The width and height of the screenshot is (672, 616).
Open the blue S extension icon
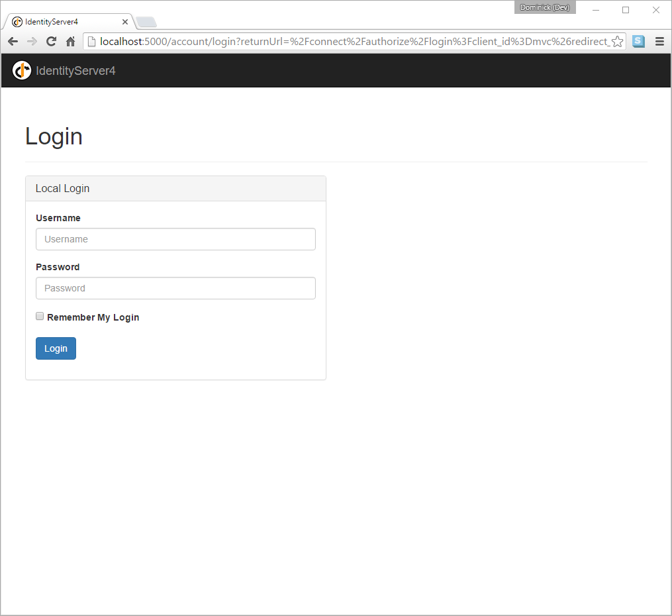(638, 41)
